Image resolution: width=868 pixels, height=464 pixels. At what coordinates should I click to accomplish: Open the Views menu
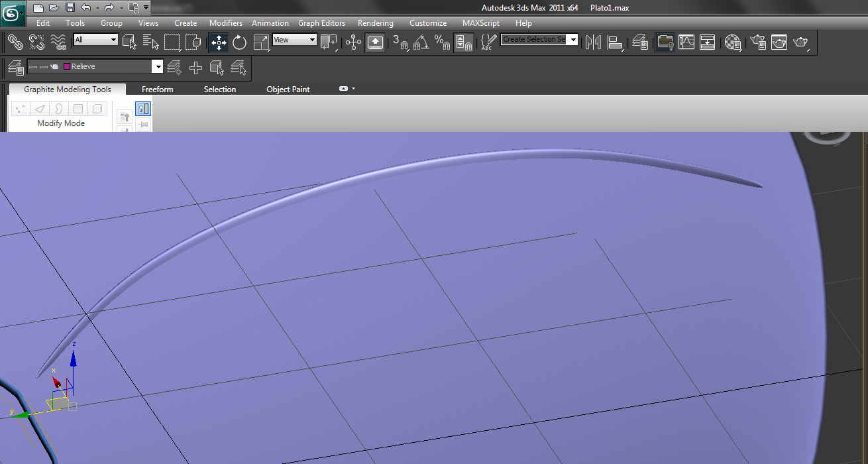click(x=148, y=23)
